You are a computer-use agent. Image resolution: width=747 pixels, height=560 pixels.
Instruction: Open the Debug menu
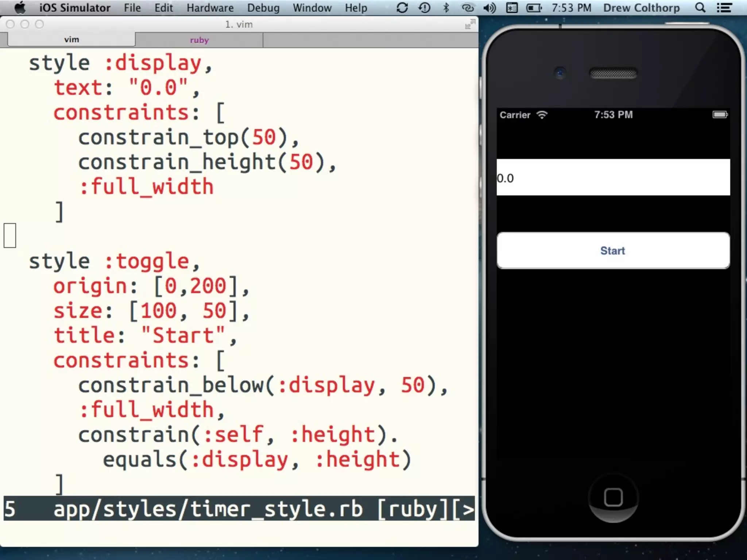click(263, 8)
